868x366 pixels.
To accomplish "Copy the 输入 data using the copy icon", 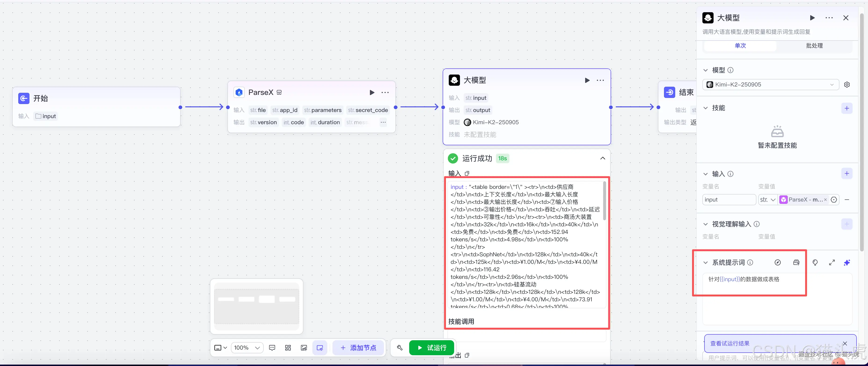I will tap(467, 173).
